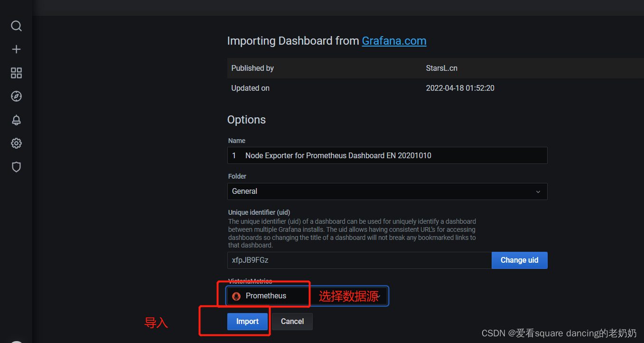Click the Cancel button

(x=292, y=322)
